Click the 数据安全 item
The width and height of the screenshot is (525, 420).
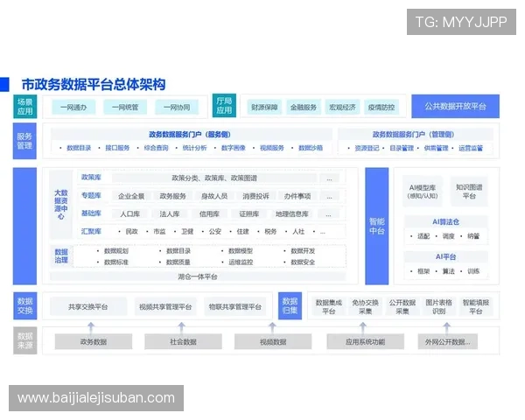tap(303, 262)
